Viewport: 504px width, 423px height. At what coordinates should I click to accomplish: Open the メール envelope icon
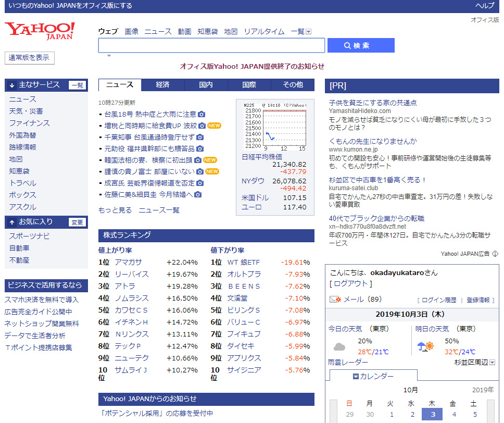pyautogui.click(x=333, y=298)
